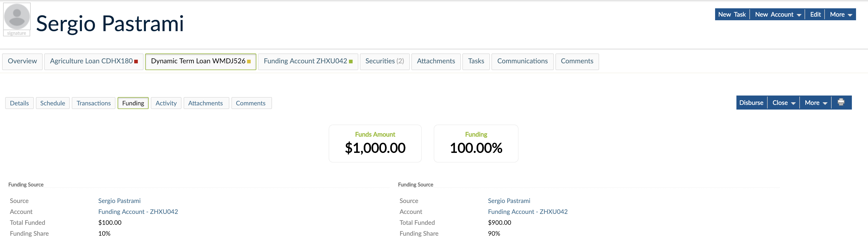The image size is (868, 244).
Task: Switch to the Securities tab
Action: pos(385,61)
